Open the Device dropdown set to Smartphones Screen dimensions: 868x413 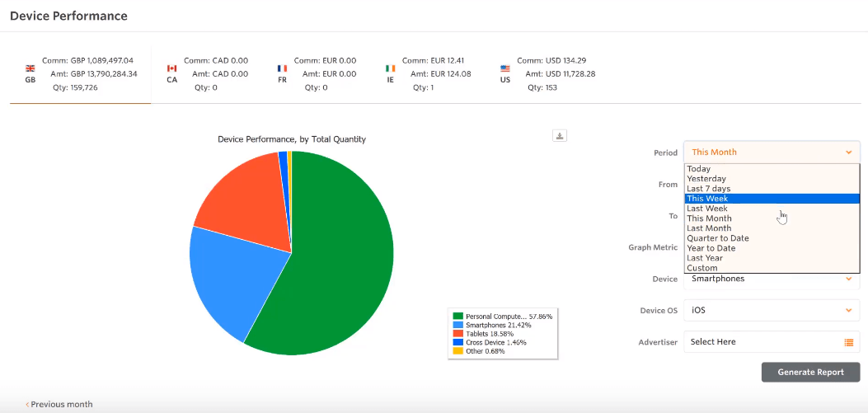(x=771, y=279)
